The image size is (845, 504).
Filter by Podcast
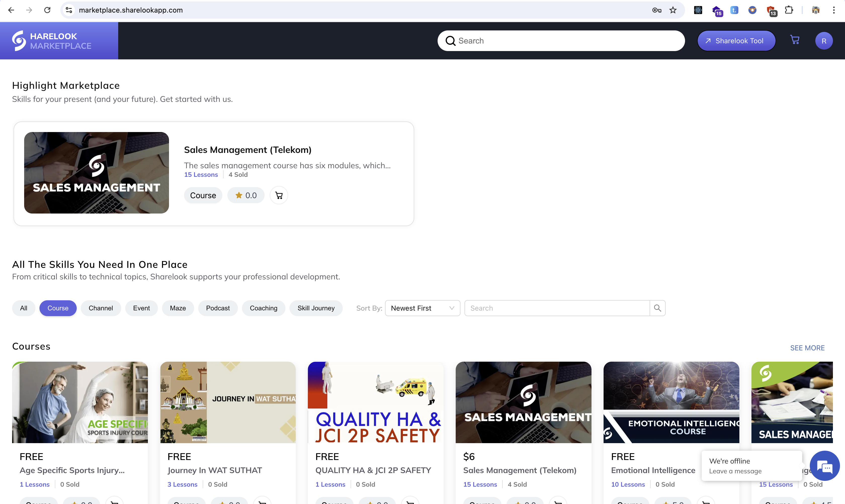[x=218, y=308]
